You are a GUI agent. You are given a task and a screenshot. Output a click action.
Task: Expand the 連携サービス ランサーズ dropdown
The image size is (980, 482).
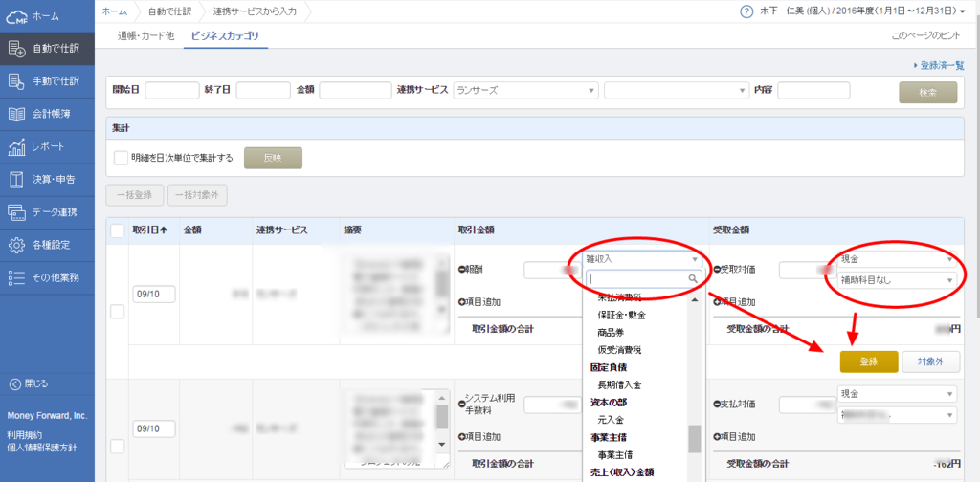[525, 90]
